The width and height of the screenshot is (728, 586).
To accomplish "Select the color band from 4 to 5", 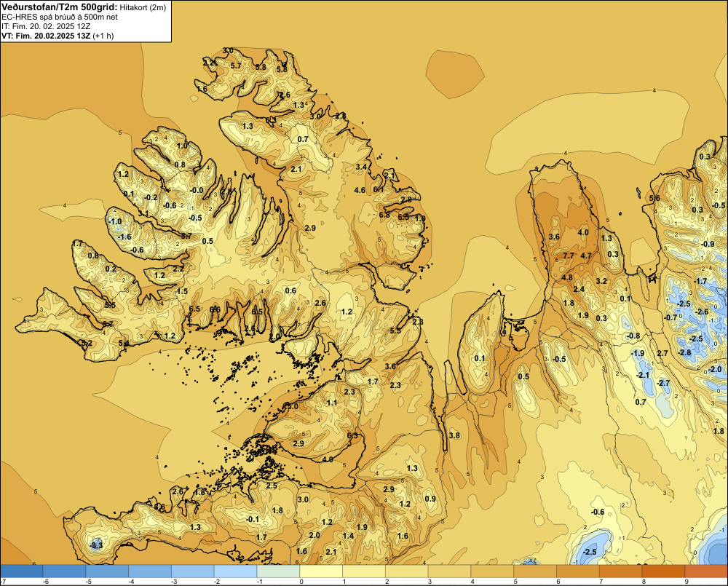I will coord(492,571).
